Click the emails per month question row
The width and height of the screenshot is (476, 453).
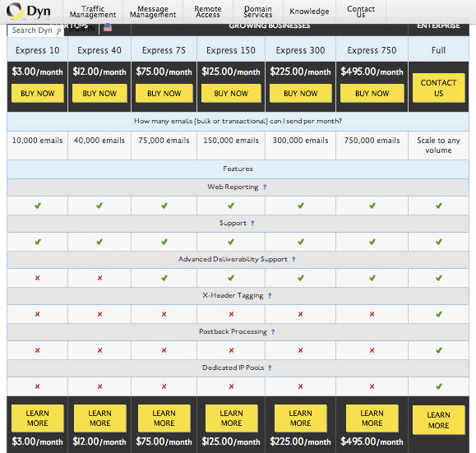point(238,122)
